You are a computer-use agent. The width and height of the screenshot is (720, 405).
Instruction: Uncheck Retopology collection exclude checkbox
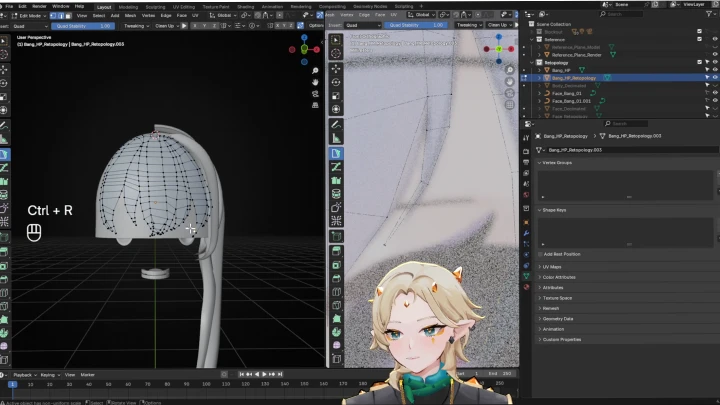699,62
